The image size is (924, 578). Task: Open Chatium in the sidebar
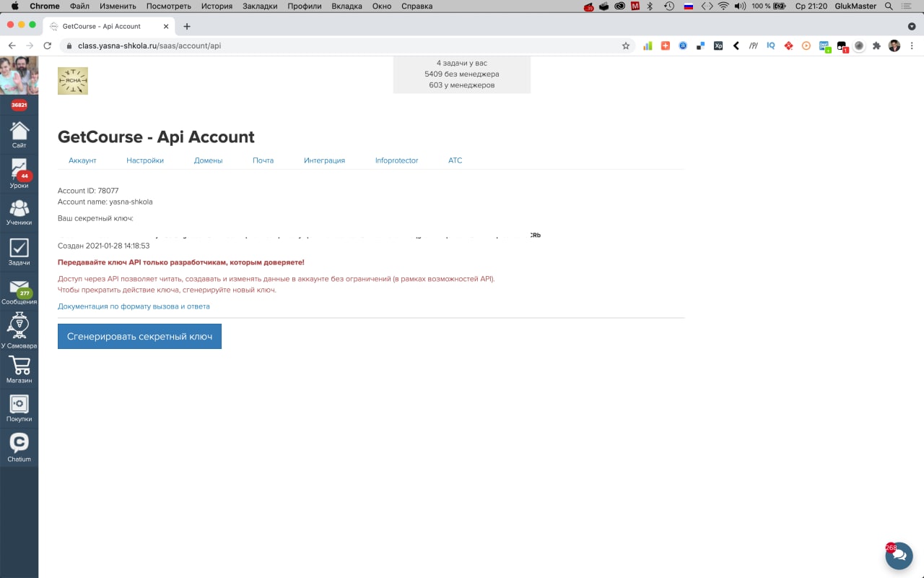tap(19, 447)
